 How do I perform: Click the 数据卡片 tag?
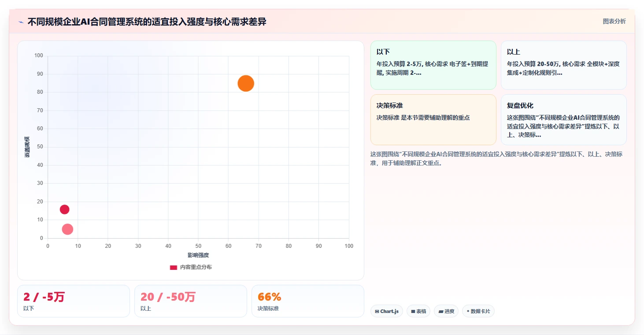[x=478, y=311]
